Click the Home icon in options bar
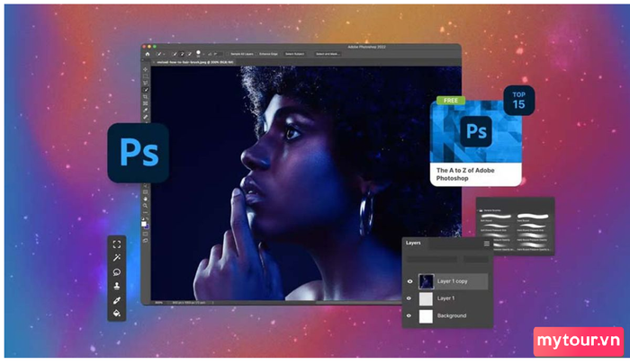630x364 pixels. 148,54
